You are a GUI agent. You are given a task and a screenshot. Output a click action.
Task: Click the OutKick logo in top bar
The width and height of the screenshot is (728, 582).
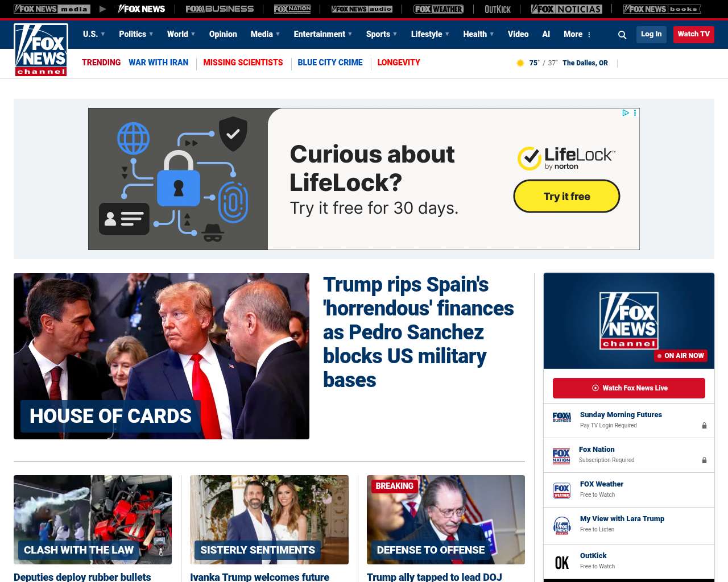click(x=498, y=9)
